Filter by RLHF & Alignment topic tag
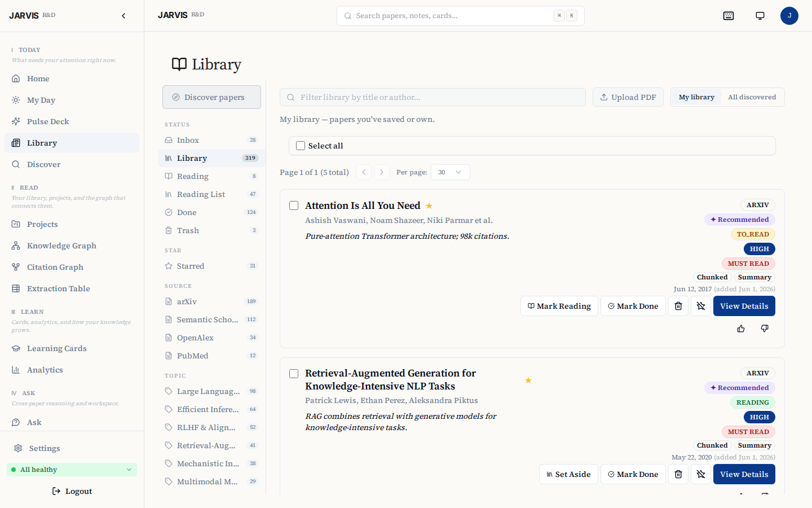The height and width of the screenshot is (508, 812). [x=211, y=427]
